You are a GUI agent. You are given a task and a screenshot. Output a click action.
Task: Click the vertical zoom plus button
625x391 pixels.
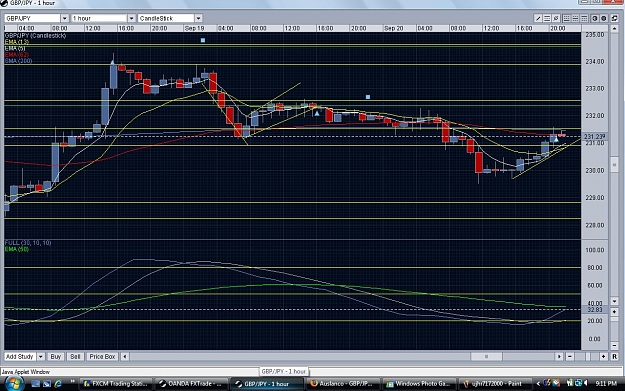point(614,311)
